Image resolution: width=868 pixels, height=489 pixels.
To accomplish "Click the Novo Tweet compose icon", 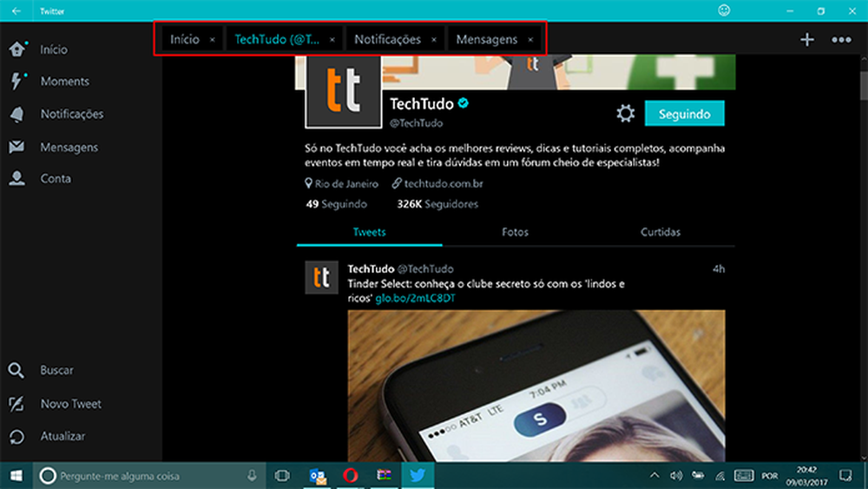I will (16, 404).
